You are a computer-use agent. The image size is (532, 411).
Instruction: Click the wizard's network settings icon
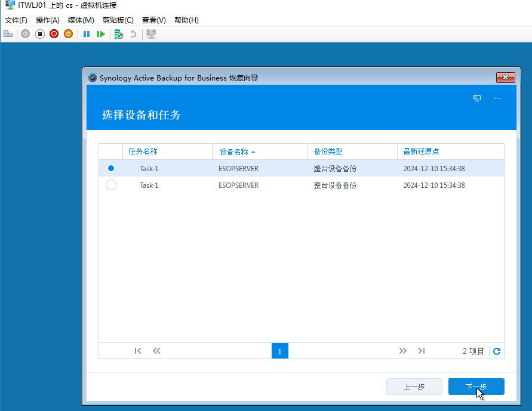click(477, 98)
